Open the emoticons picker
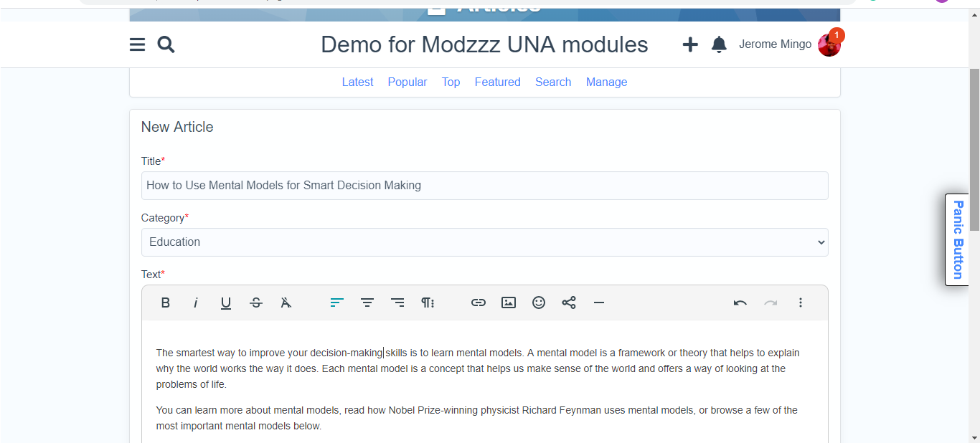980x443 pixels. click(x=539, y=303)
